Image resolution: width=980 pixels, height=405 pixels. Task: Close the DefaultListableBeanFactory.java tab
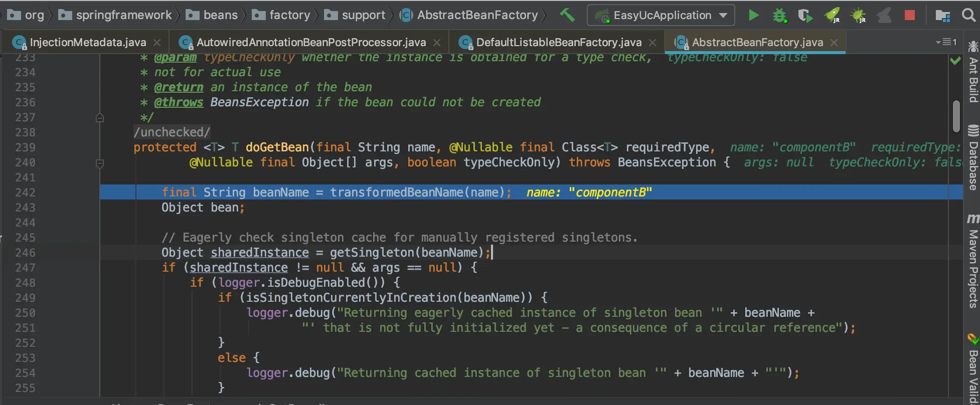[652, 43]
